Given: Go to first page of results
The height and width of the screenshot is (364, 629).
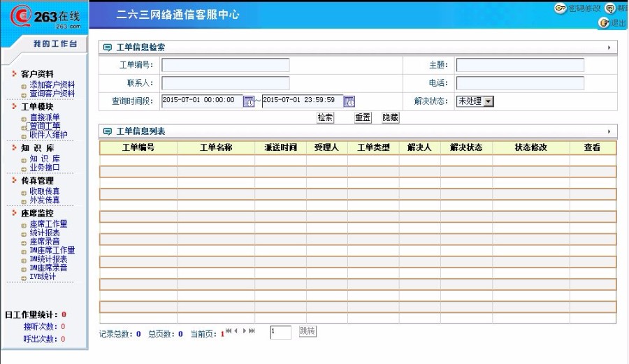Looking at the screenshot, I should 229,330.
